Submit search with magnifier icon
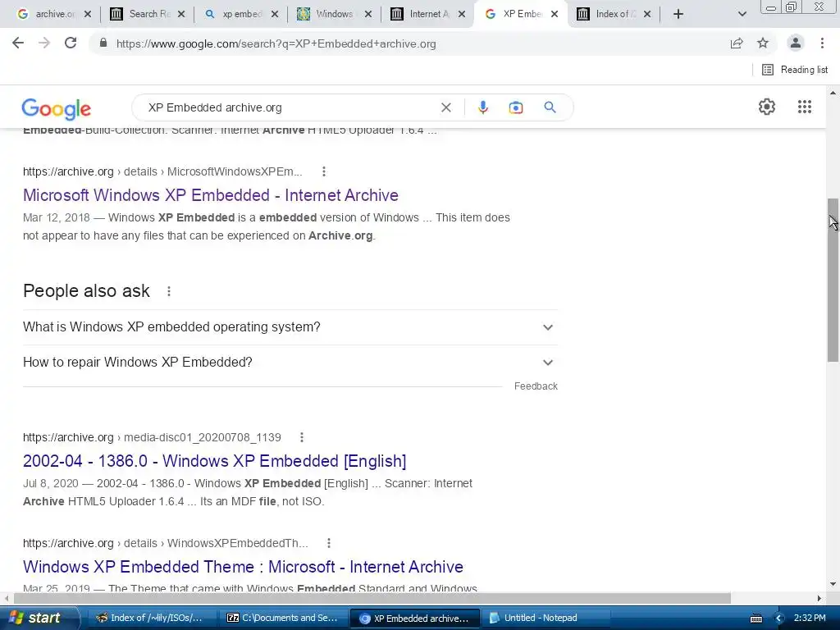The width and height of the screenshot is (840, 630). 550,107
